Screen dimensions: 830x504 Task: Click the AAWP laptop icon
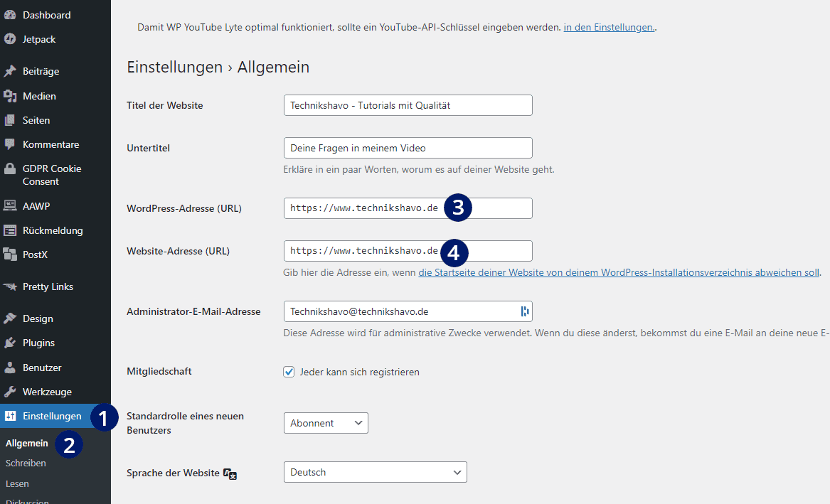(x=10, y=205)
